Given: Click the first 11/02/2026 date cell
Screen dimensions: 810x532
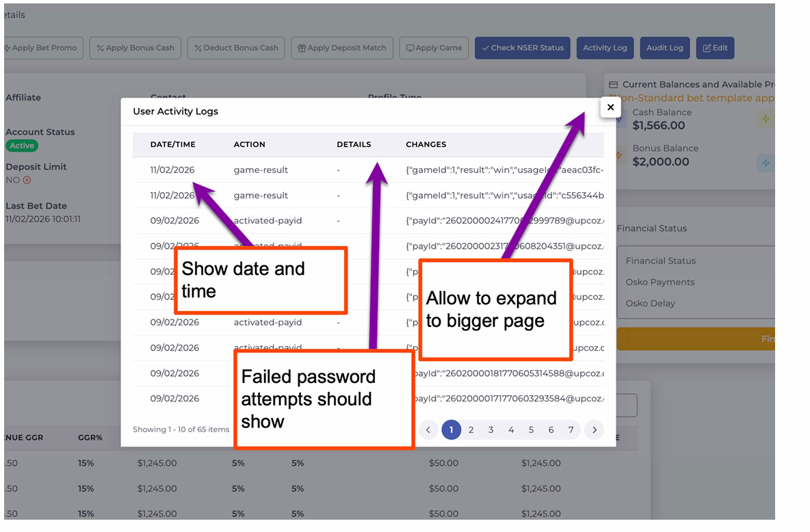Looking at the screenshot, I should point(172,170).
